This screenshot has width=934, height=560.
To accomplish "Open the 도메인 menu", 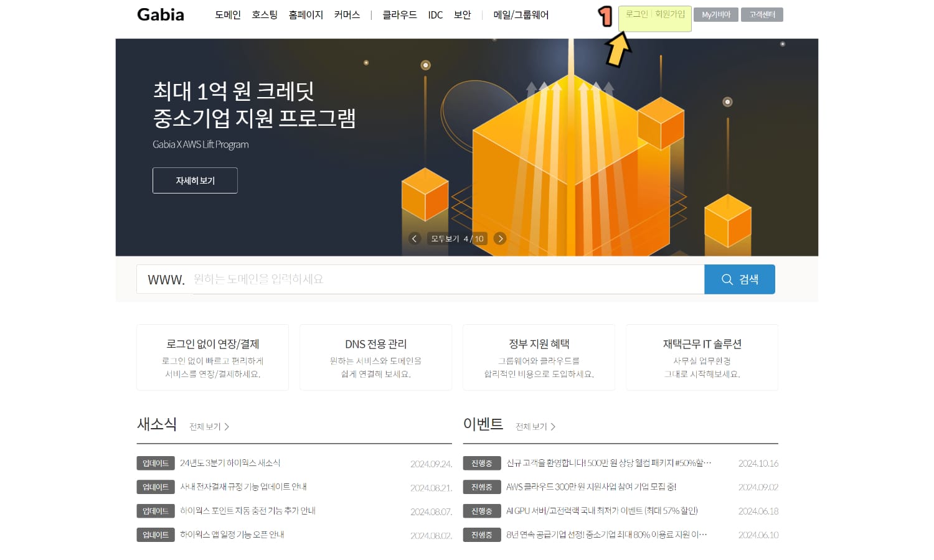I will tap(228, 14).
